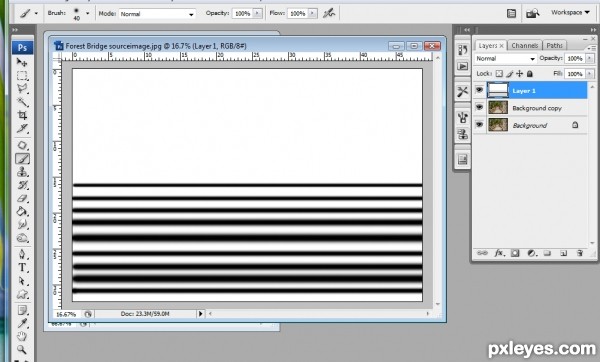Open the layer blend mode dropdown

505,59
